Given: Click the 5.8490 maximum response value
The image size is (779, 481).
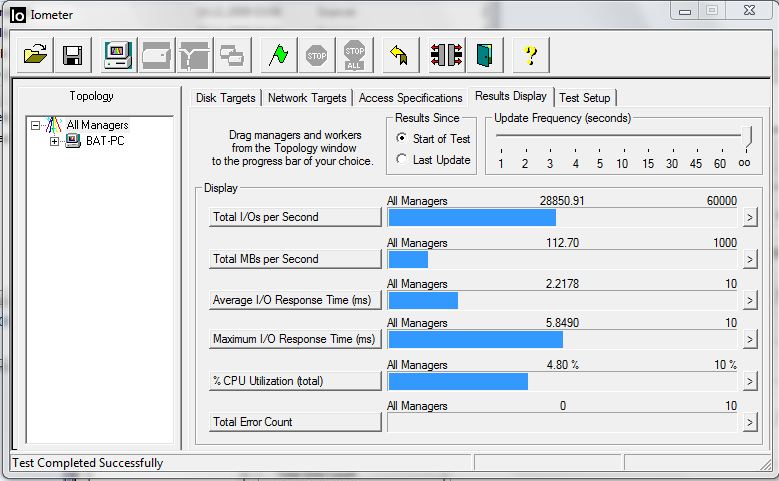Looking at the screenshot, I should (562, 322).
